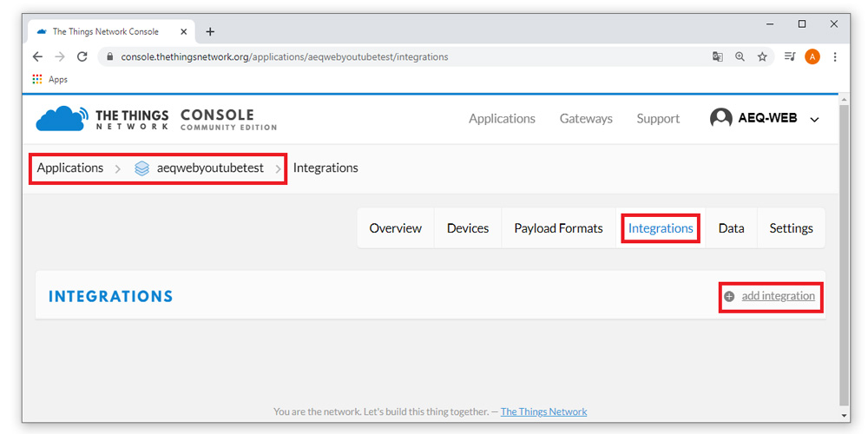
Task: Bookmark this page with the star icon
Action: [x=762, y=56]
